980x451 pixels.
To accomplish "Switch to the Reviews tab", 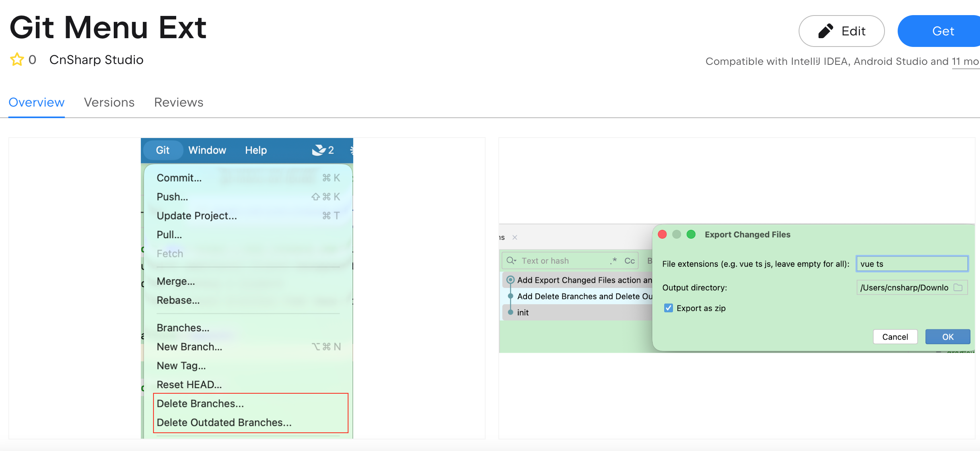I will tap(179, 102).
